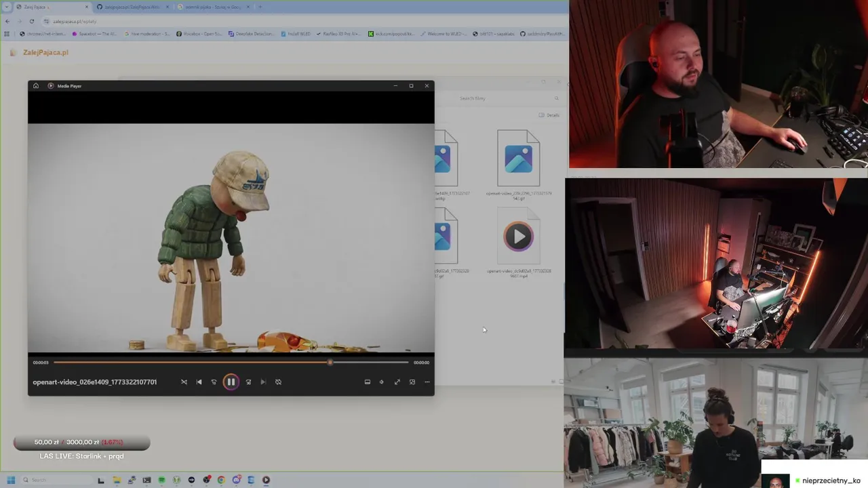This screenshot has height=488, width=868.
Task: Open File Explorer from the taskbar
Action: point(117,480)
